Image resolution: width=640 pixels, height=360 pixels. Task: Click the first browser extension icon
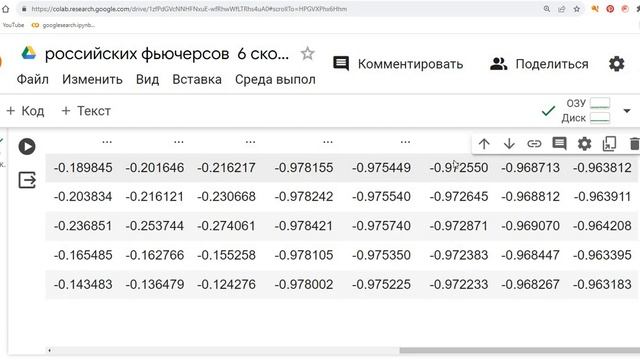[x=595, y=9]
